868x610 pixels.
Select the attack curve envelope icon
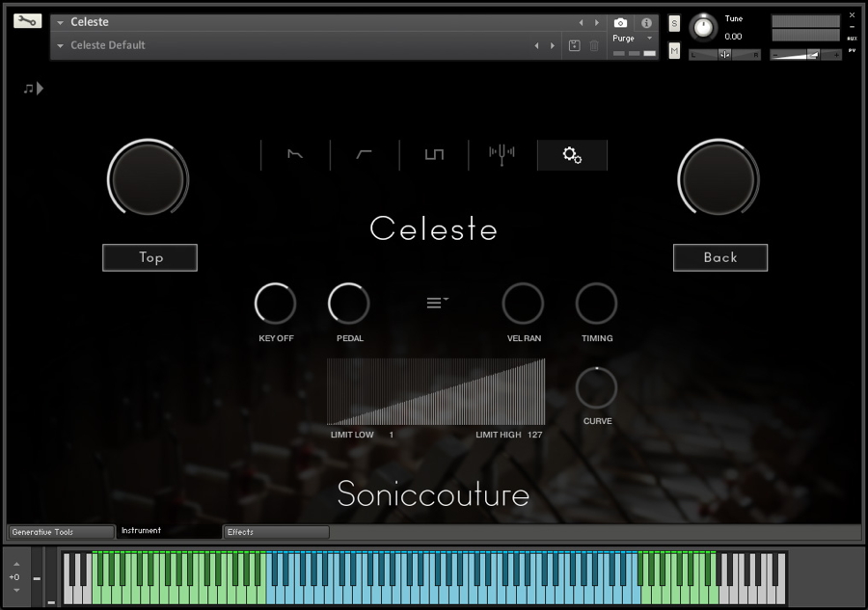pyautogui.click(x=364, y=154)
